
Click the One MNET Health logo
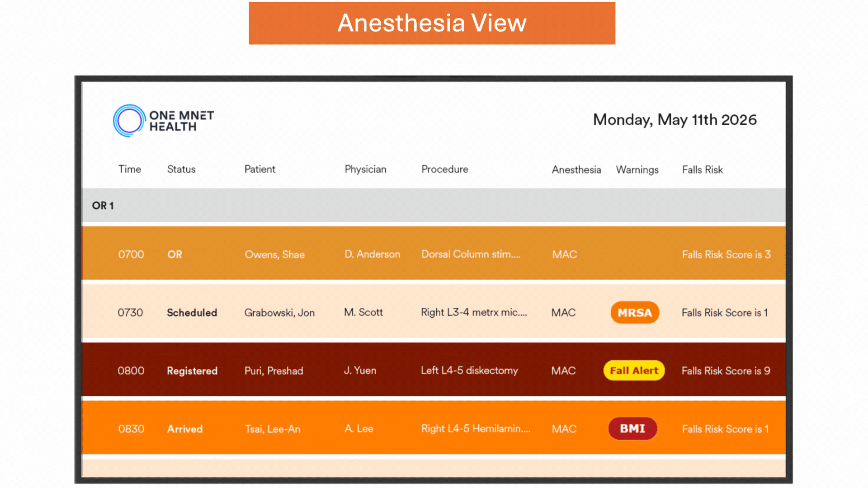click(x=163, y=121)
